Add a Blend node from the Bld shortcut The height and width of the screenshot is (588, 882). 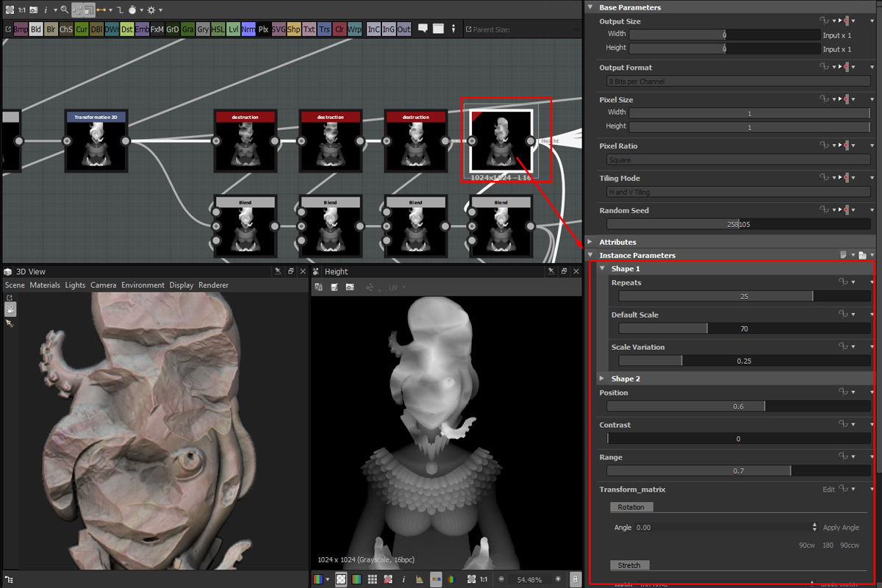click(35, 29)
